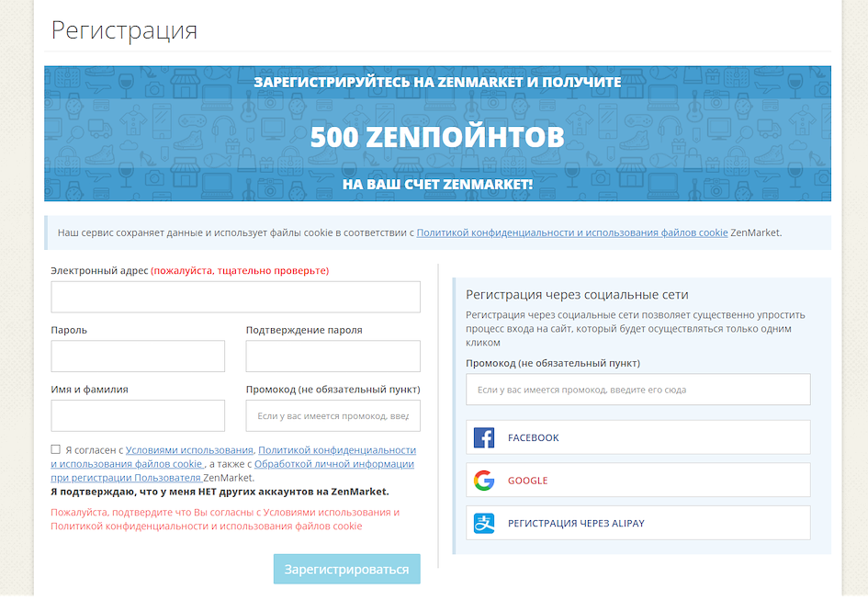Click the Alipay logo icon
This screenshot has height=600, width=868.
484,523
